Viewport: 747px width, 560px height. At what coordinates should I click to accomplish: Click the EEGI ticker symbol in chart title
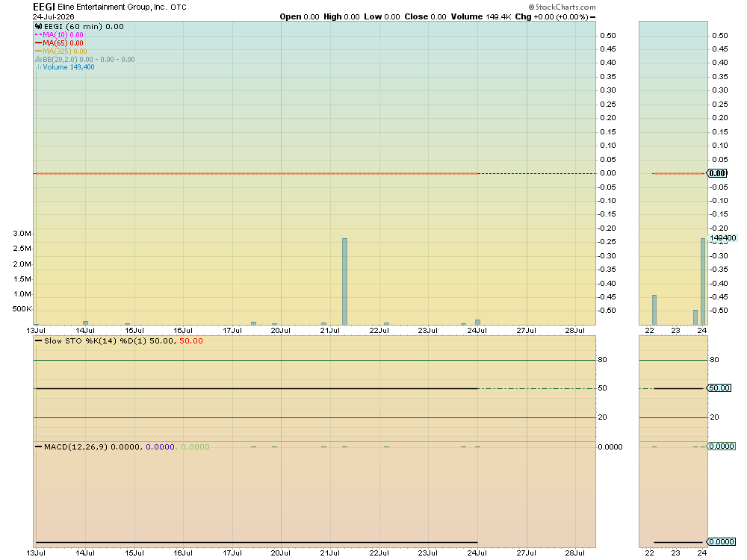pyautogui.click(x=44, y=7)
